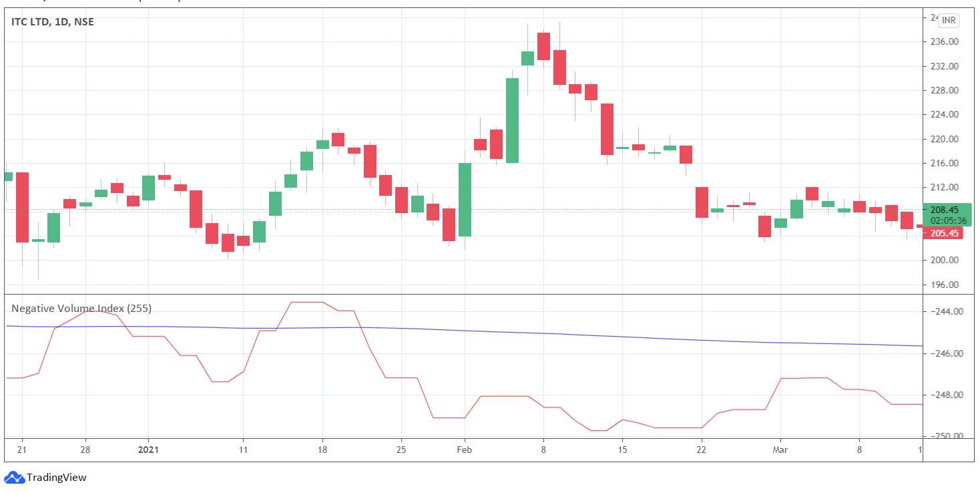Select the Negative Volume Index (255) label
The height and width of the screenshot is (493, 980).
81,309
